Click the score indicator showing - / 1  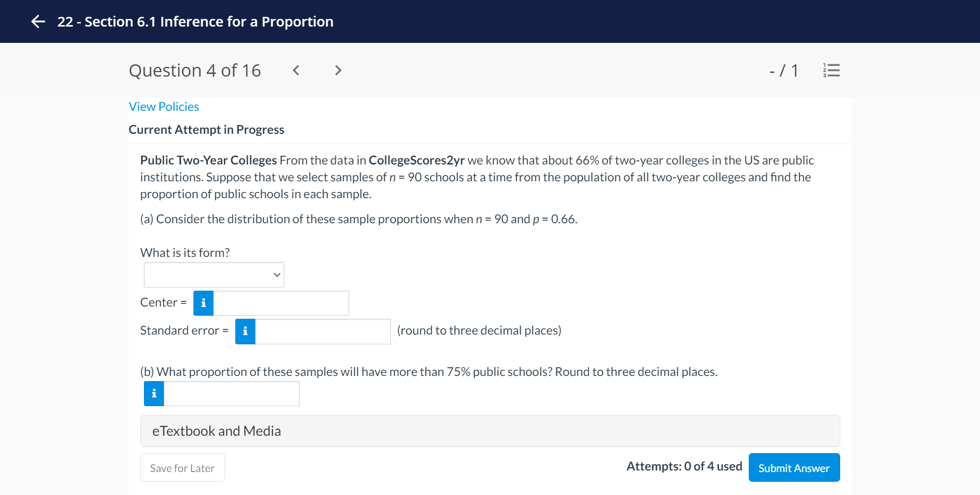click(784, 71)
